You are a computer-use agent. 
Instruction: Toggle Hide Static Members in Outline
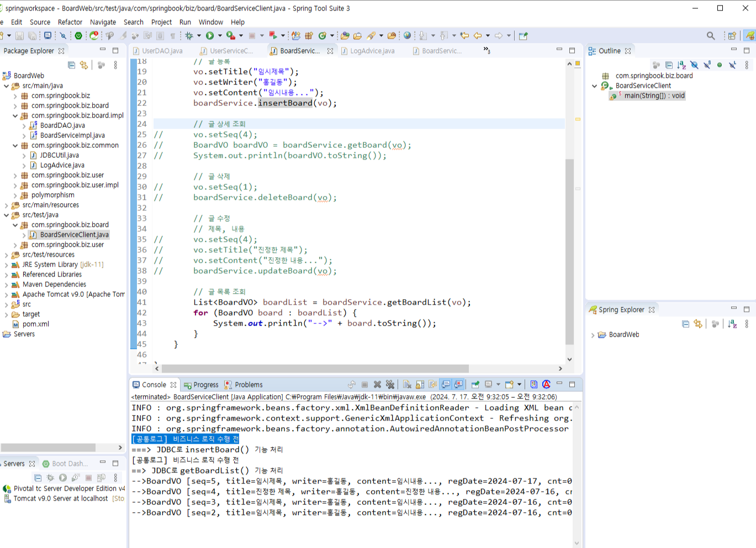click(707, 65)
